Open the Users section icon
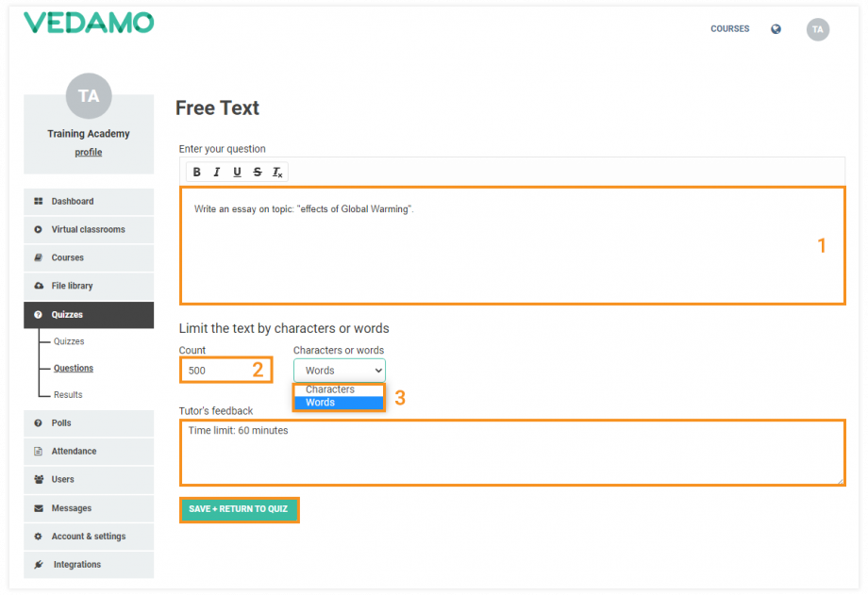The height and width of the screenshot is (595, 868). pyautogui.click(x=38, y=479)
